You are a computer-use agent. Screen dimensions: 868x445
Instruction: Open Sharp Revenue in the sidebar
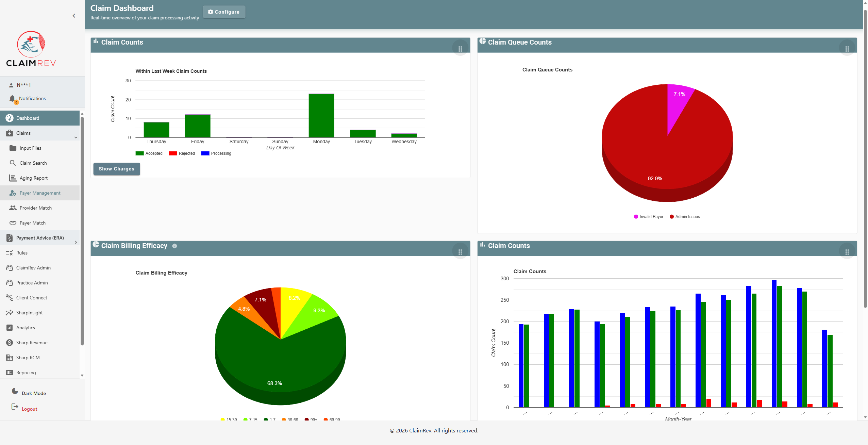40,343
